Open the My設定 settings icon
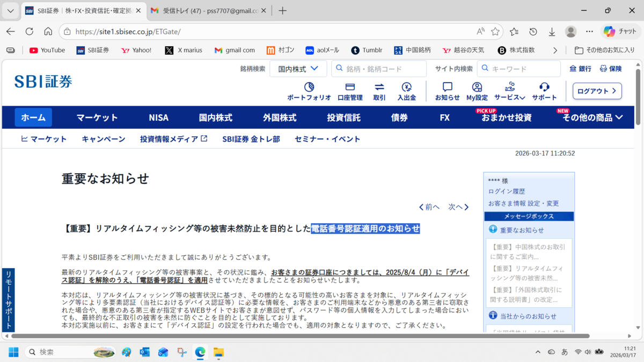 pyautogui.click(x=477, y=92)
